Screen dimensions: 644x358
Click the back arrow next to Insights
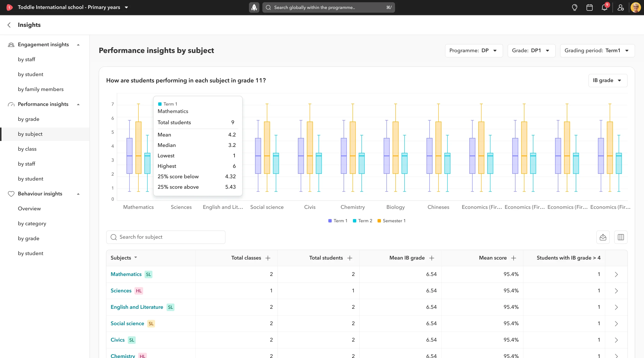[x=9, y=25]
